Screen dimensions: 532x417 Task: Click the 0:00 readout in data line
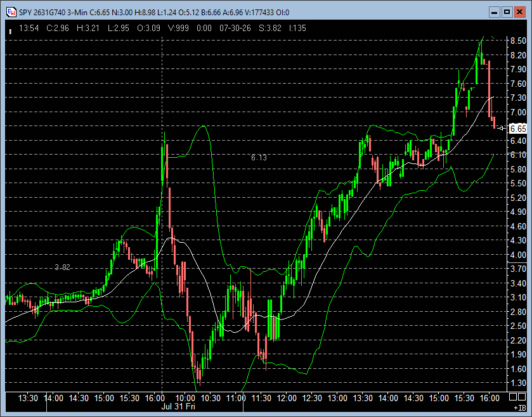coord(204,28)
